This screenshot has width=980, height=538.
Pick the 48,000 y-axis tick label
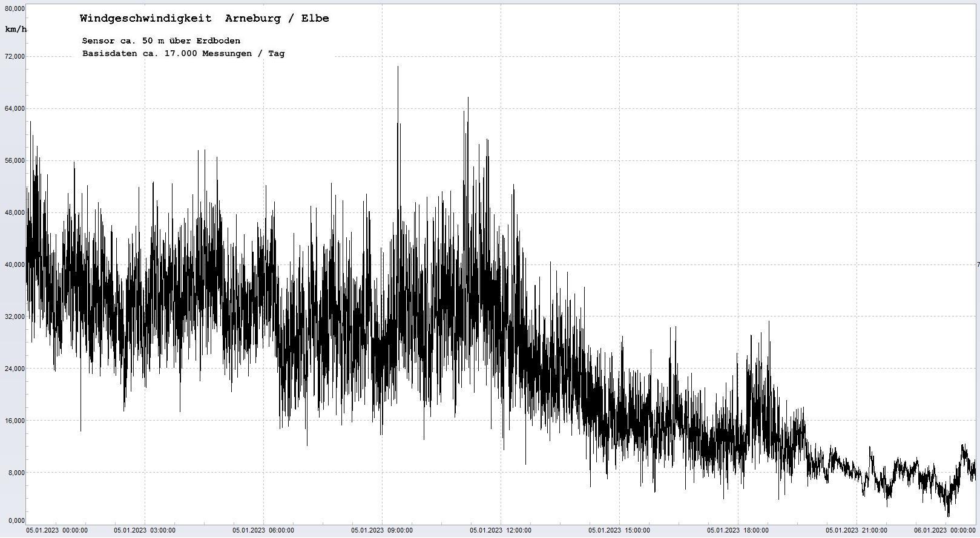[15, 212]
